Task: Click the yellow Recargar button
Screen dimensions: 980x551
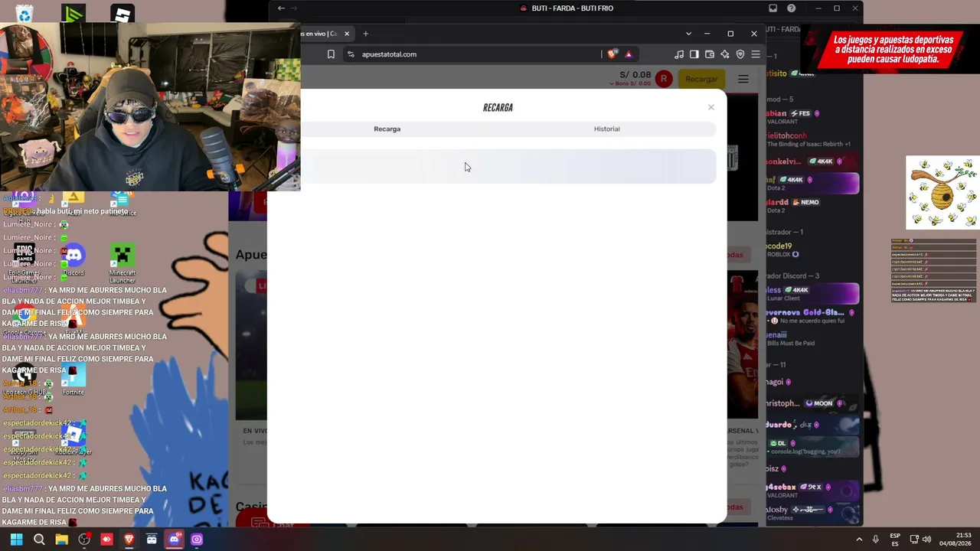Action: (x=701, y=79)
